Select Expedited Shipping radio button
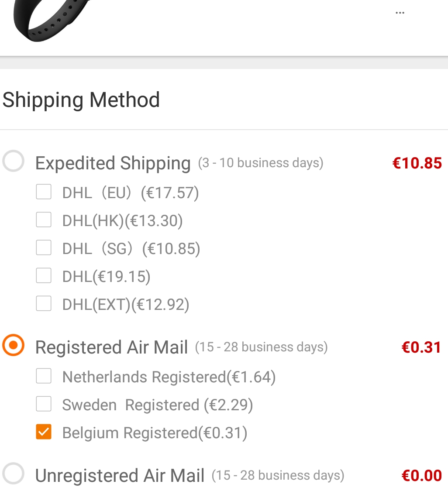448x498 pixels. tap(14, 161)
